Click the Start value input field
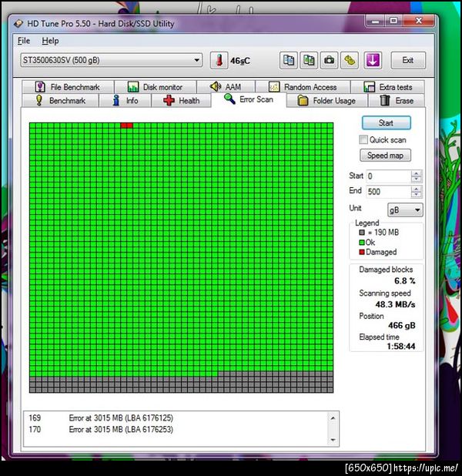This screenshot has height=476, width=462. tap(388, 176)
